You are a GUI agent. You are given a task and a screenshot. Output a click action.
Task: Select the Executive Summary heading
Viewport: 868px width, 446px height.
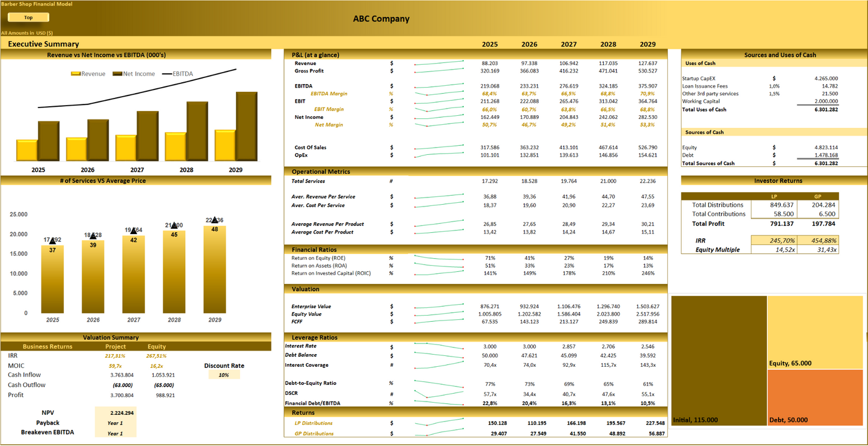pos(43,44)
